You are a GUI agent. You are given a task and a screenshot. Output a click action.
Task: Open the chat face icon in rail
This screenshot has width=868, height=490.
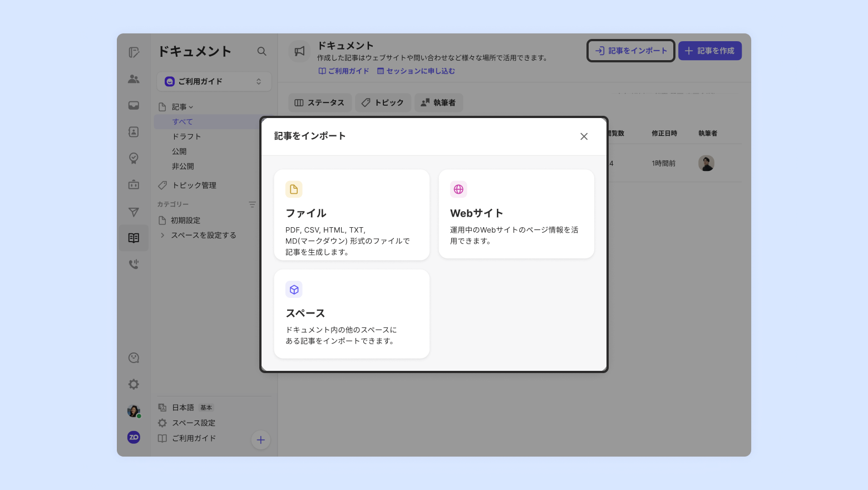point(134,358)
